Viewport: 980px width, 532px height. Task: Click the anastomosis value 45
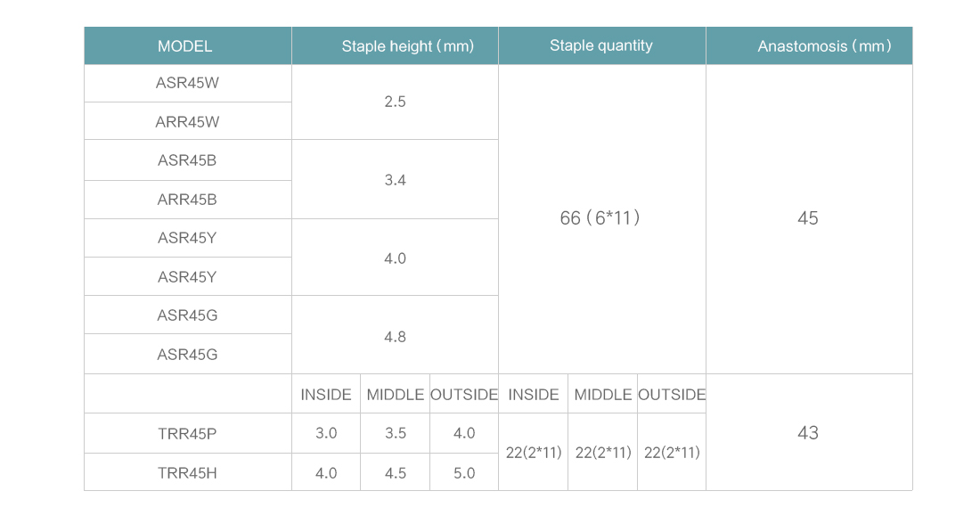coord(808,218)
